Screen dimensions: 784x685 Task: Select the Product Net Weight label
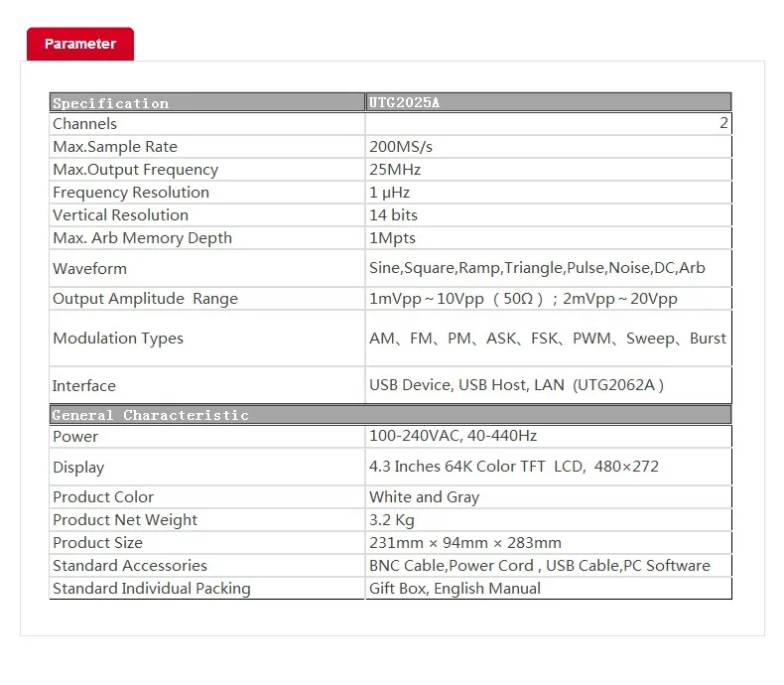pyautogui.click(x=125, y=520)
